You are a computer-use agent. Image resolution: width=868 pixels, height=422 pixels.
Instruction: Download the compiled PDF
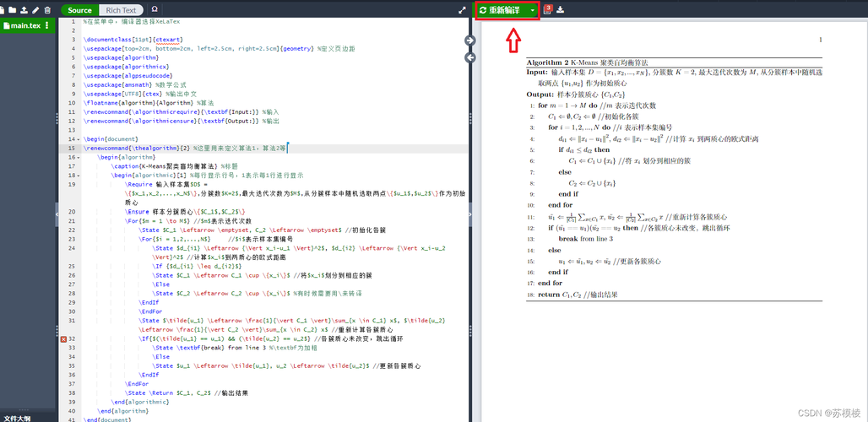coord(561,10)
